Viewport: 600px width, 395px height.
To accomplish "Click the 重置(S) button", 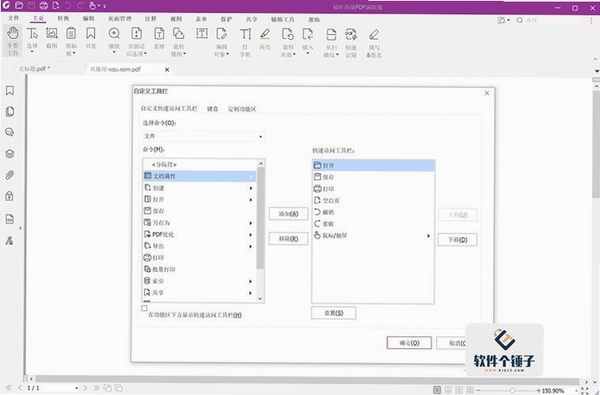I will (x=334, y=313).
